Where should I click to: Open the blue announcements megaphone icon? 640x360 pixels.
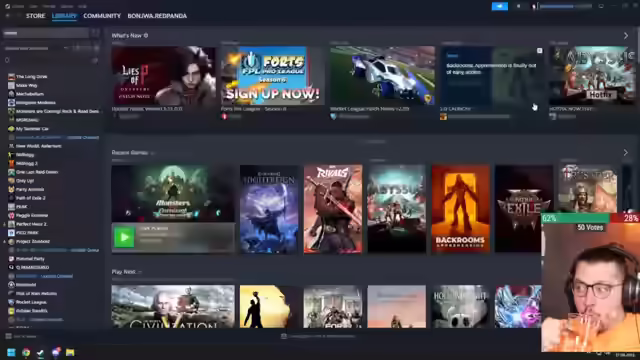pos(500,6)
